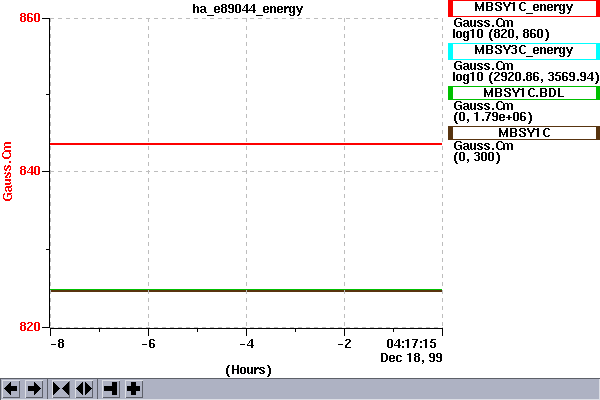
Task: Click the right arrow scroll-forward icon
Action: [x=33, y=388]
